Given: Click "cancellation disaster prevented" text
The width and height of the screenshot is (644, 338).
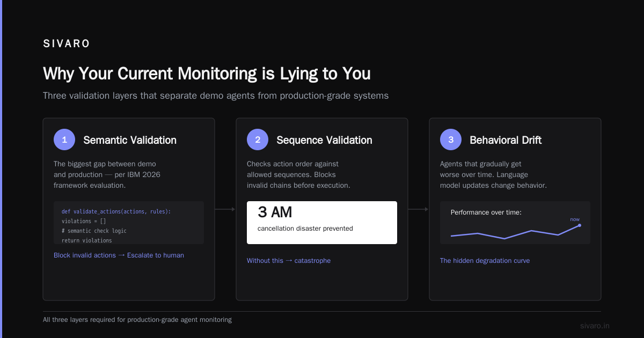Looking at the screenshot, I should (305, 229).
